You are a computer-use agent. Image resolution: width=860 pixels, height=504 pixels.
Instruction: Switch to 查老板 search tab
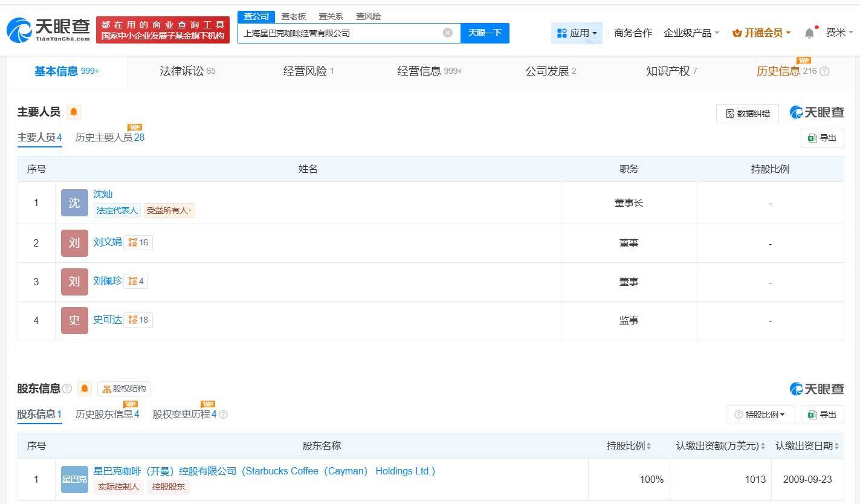[294, 16]
